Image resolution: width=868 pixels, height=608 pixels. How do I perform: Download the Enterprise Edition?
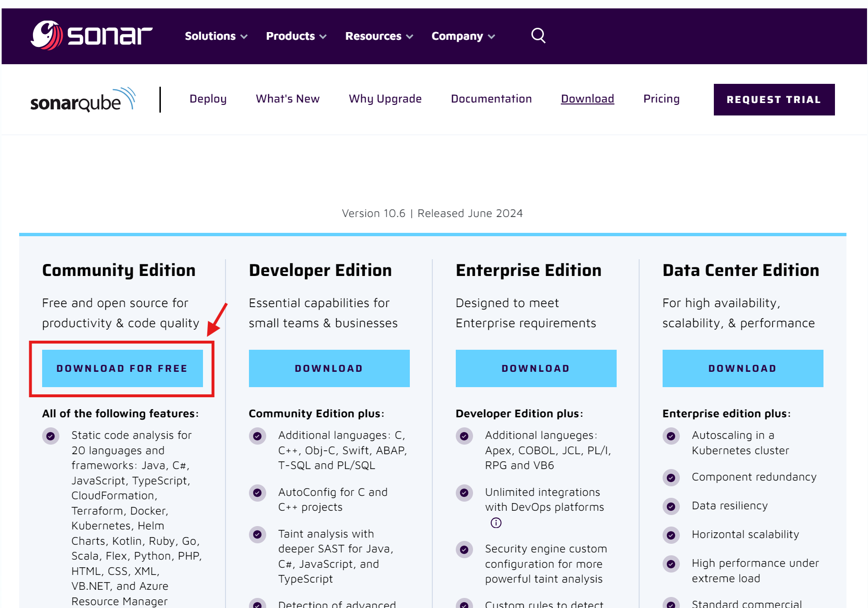[x=536, y=368]
